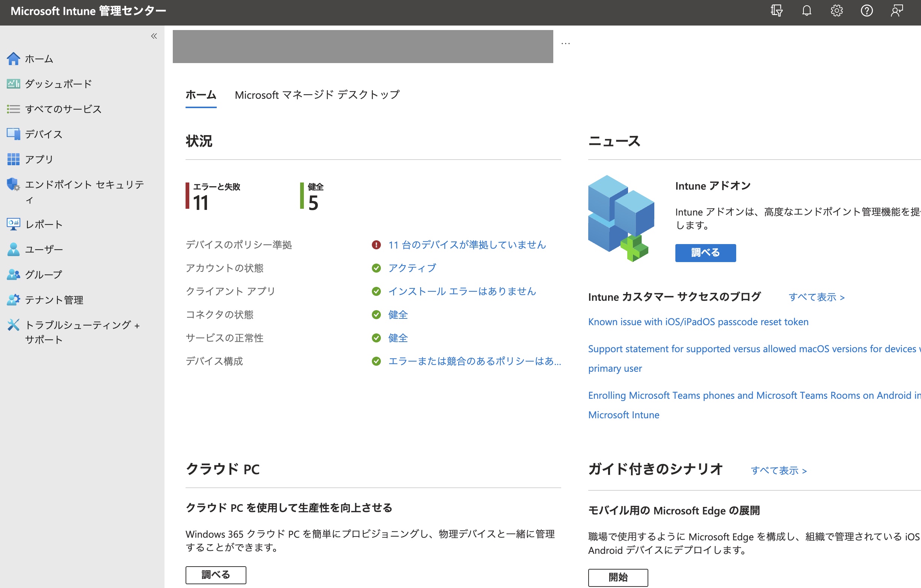This screenshot has width=921, height=588.
Task: Open ダッシュボード in the sidebar
Action: tap(58, 84)
